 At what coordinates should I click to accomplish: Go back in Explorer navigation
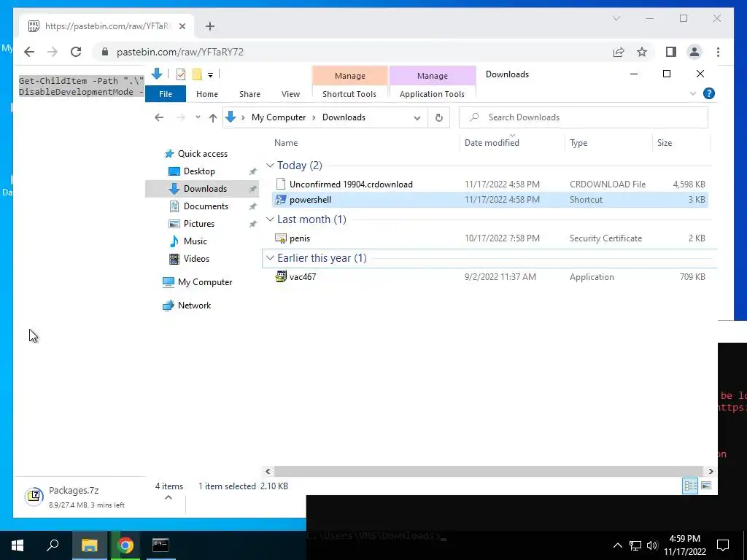click(159, 117)
